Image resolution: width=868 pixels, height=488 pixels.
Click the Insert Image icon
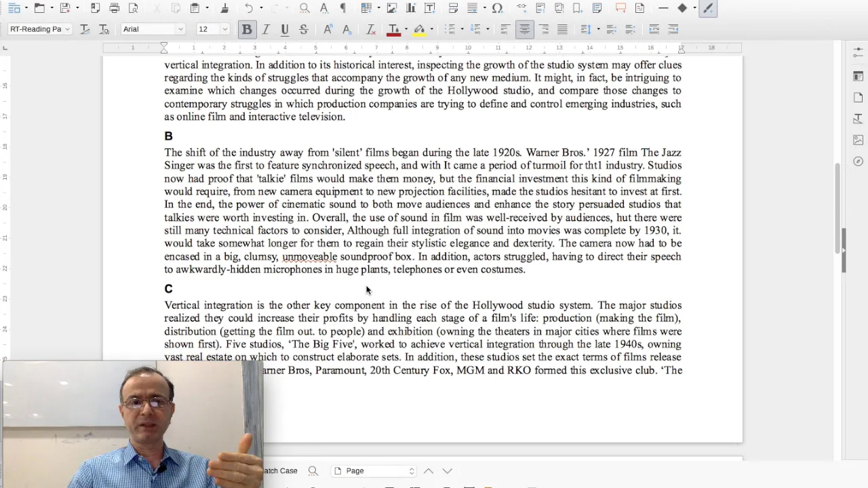391,8
